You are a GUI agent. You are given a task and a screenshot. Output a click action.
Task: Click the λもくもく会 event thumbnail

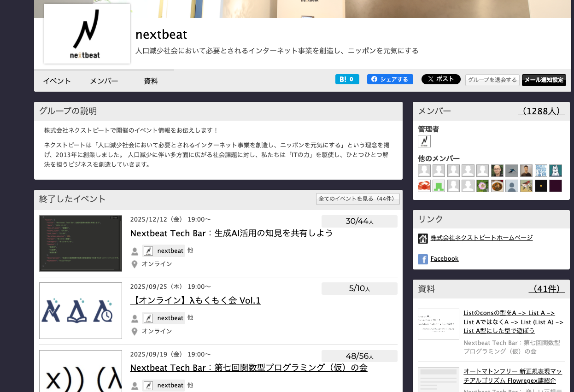tap(81, 310)
